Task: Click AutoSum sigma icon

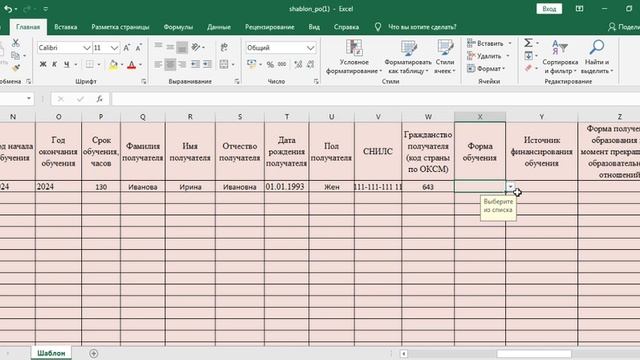Action: click(x=528, y=42)
